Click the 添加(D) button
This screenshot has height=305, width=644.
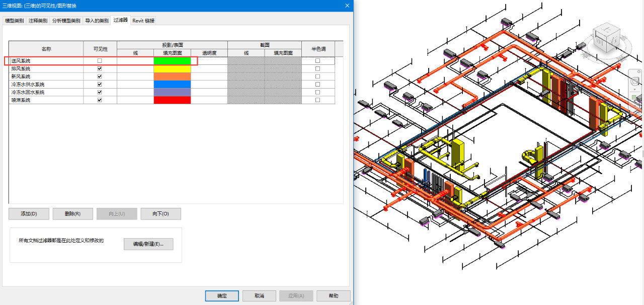point(29,214)
